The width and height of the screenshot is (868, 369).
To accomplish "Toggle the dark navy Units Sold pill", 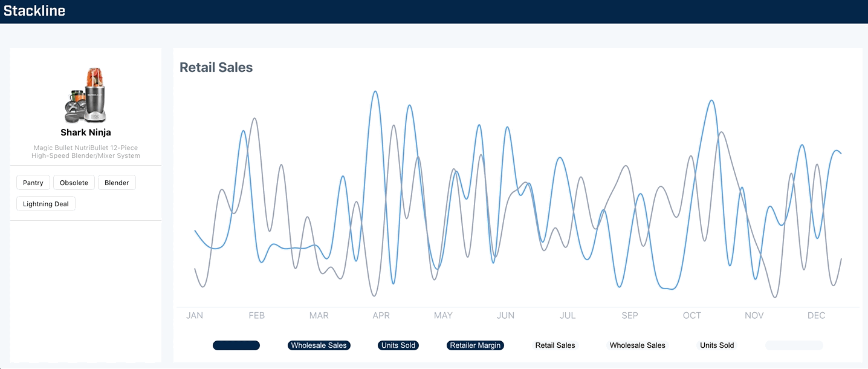I will pyautogui.click(x=398, y=345).
